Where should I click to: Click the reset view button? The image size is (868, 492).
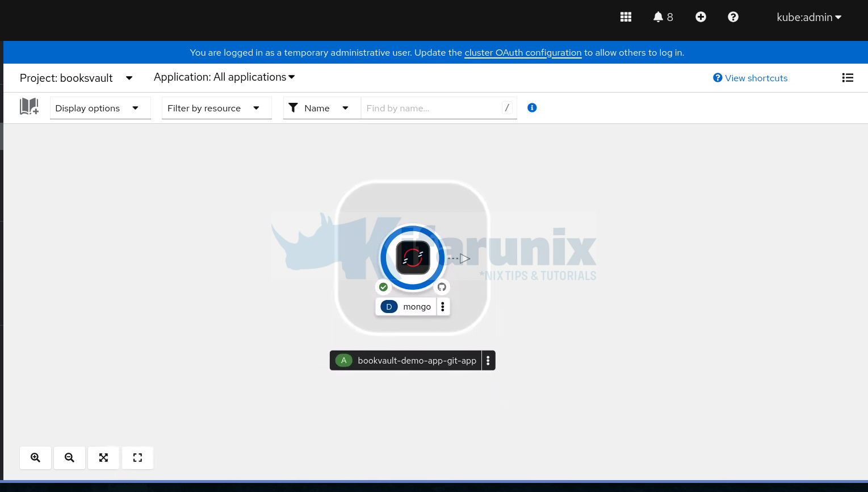137,458
